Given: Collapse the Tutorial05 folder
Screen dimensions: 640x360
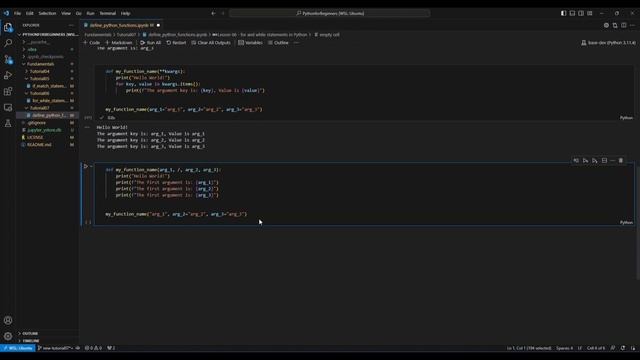Looking at the screenshot, I should (40, 79).
